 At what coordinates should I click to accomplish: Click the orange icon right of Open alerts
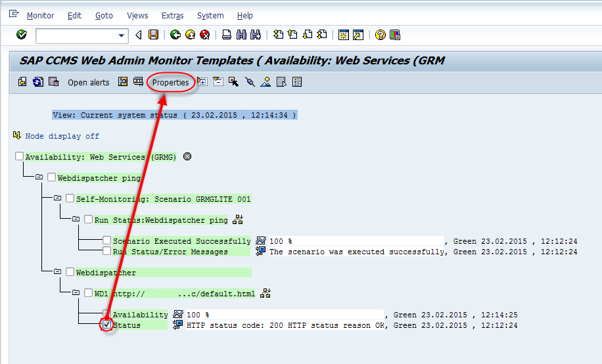click(x=123, y=81)
